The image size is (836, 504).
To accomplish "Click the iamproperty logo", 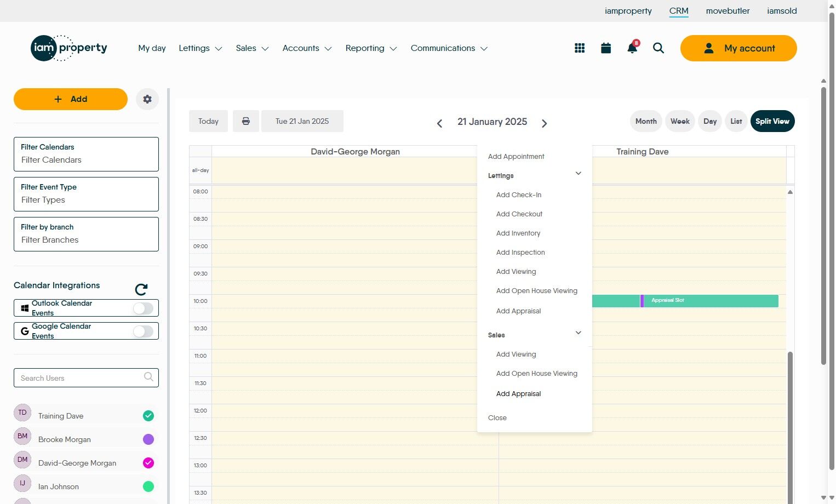I will (69, 48).
